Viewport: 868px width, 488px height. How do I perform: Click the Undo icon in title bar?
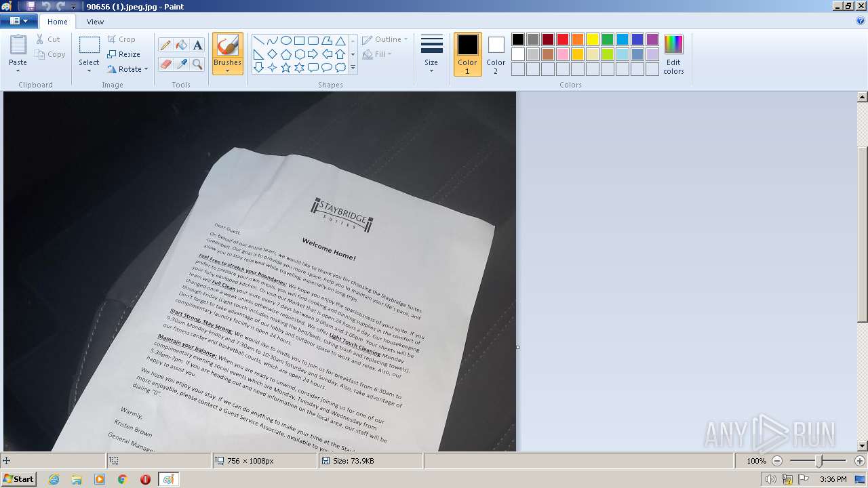tap(45, 6)
